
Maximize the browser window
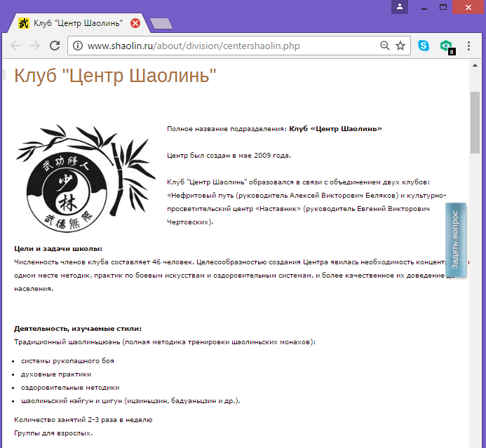(x=443, y=7)
